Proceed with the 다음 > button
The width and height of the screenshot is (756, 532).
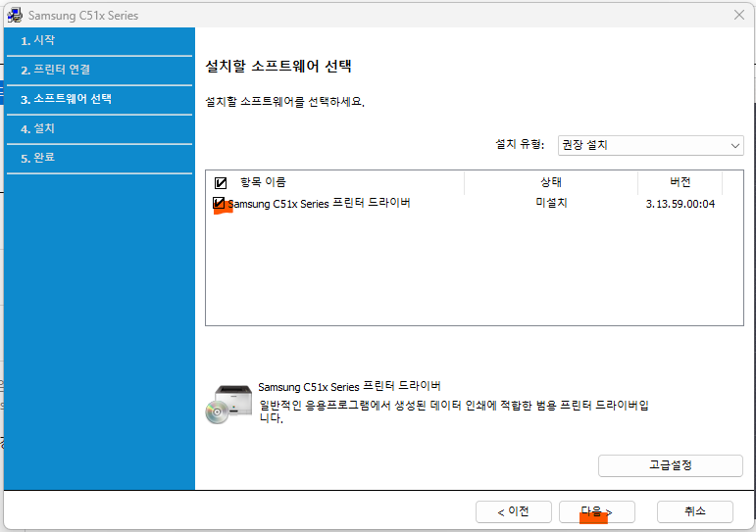tap(597, 511)
